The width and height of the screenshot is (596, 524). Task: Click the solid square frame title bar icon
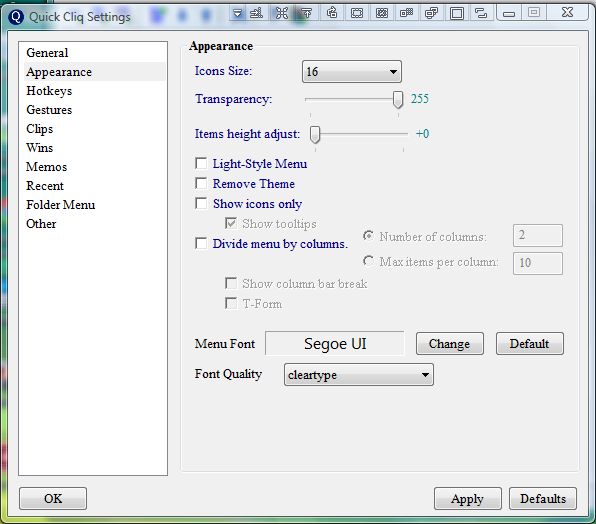pos(456,14)
